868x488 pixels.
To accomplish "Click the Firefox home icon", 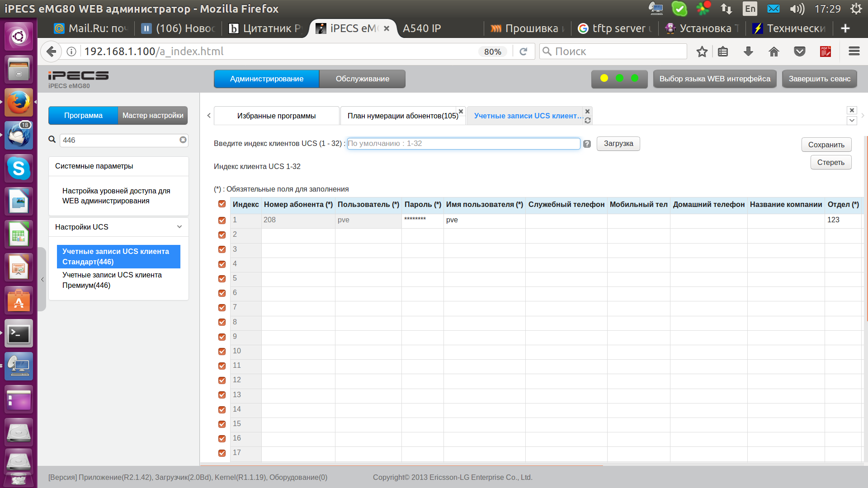I will [x=774, y=52].
